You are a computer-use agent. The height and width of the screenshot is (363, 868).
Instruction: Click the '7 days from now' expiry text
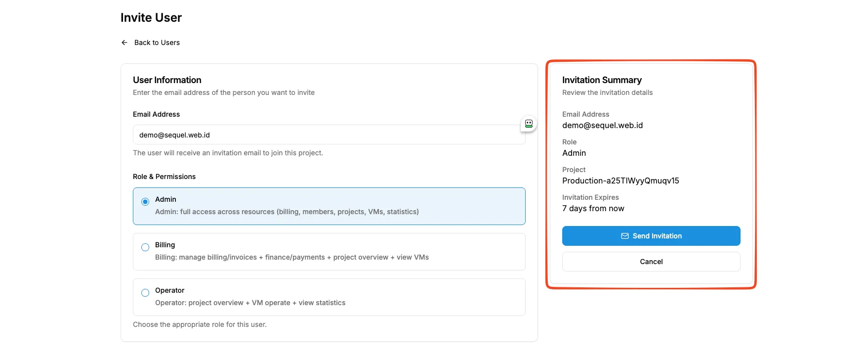(593, 209)
